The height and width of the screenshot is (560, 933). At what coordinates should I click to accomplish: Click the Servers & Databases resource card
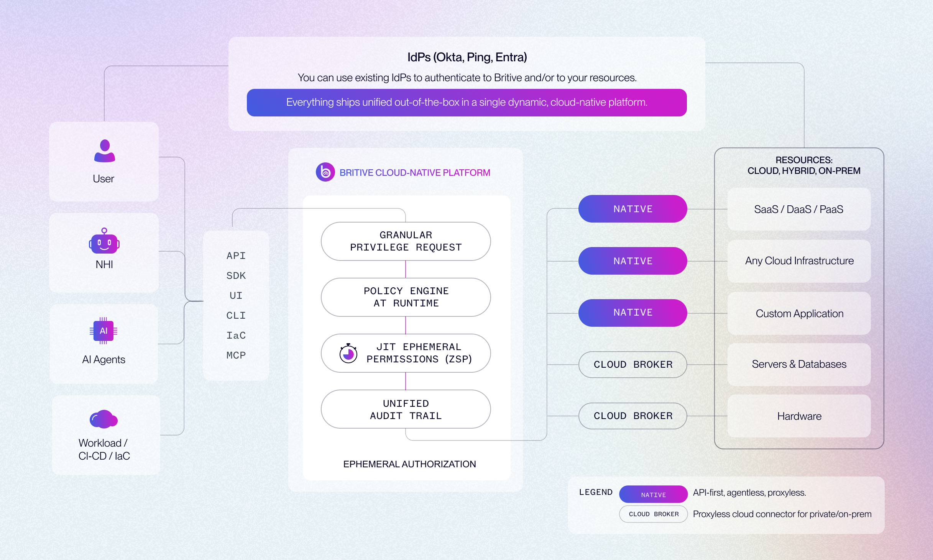(799, 364)
